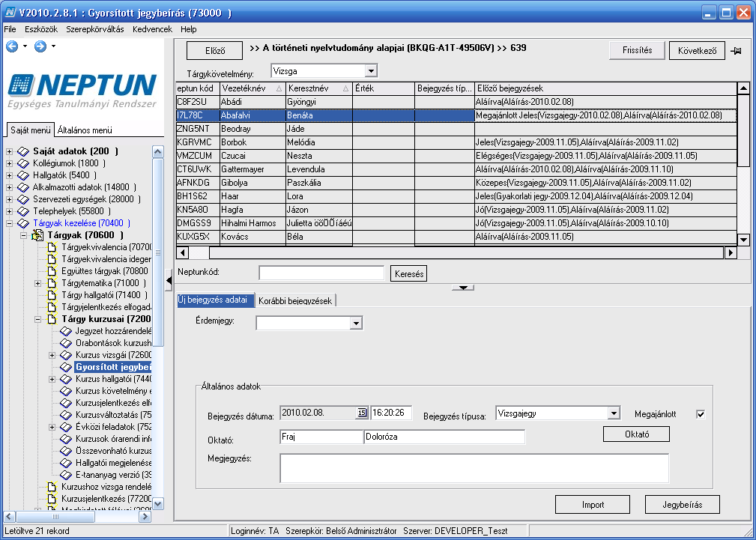The width and height of the screenshot is (756, 540).
Task: Expand the Hallgatók tree node
Action: coord(9,175)
